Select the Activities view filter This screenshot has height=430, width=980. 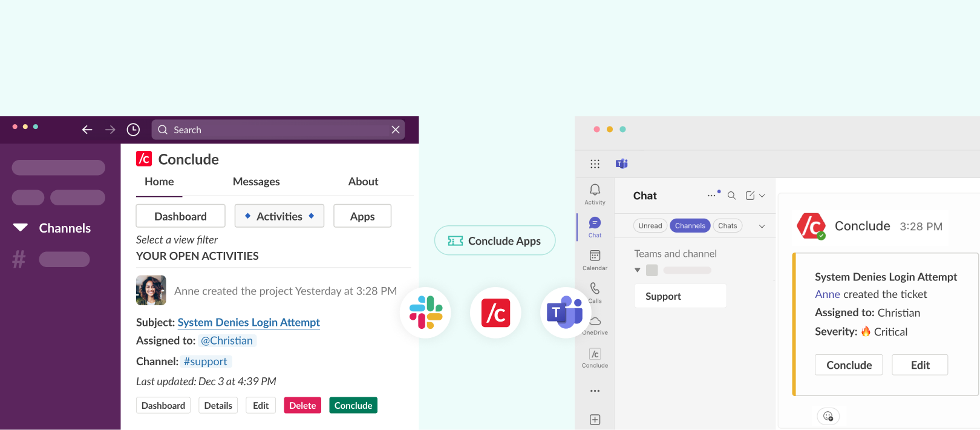point(279,216)
